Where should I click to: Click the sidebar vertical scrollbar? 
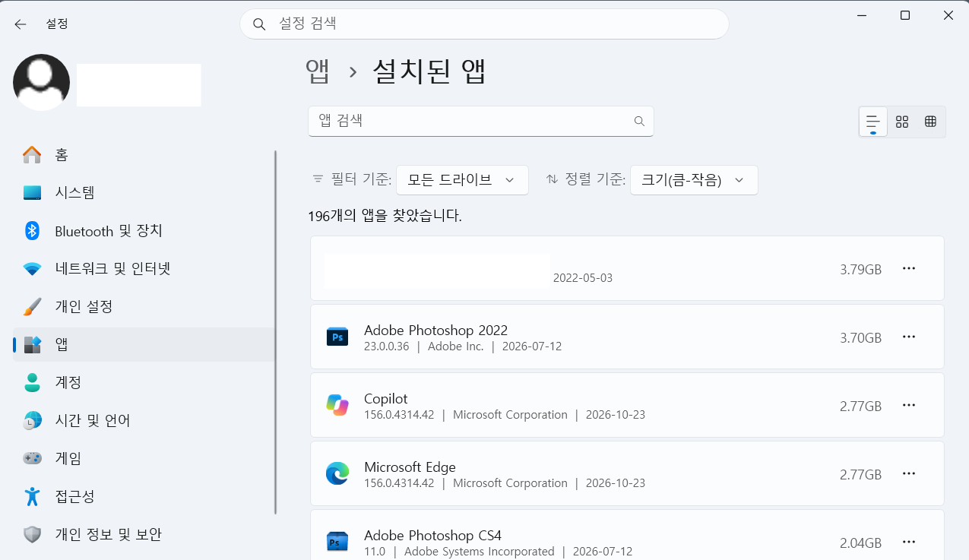pos(276,333)
